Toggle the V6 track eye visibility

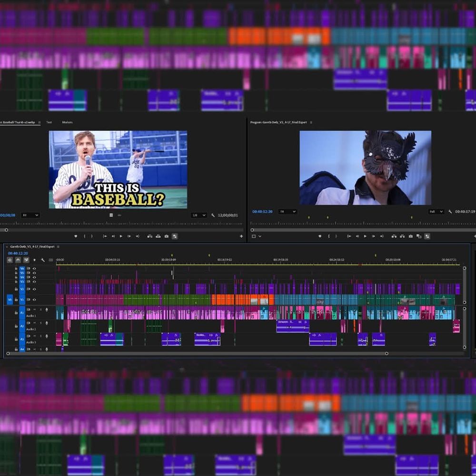point(34,268)
